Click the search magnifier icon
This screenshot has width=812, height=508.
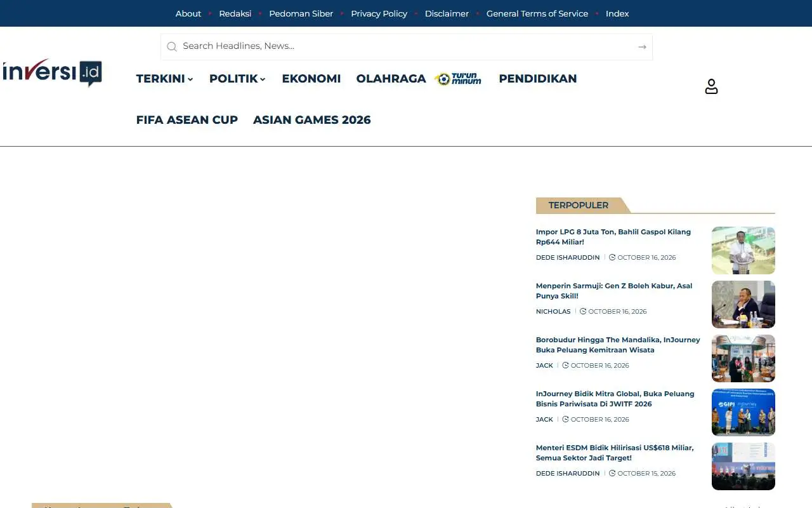coord(171,46)
